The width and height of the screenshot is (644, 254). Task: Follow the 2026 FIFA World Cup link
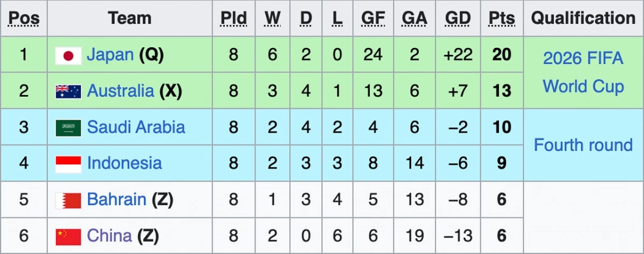click(583, 72)
